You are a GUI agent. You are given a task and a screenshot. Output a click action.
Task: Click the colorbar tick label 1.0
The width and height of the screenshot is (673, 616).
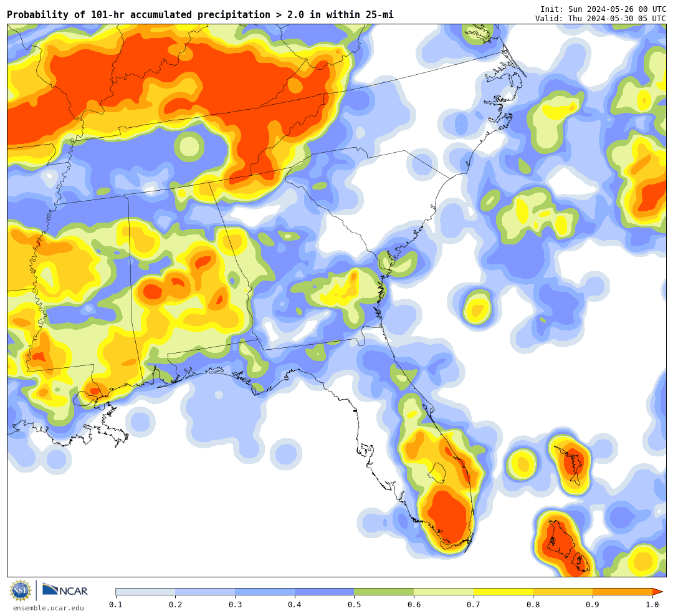(652, 605)
